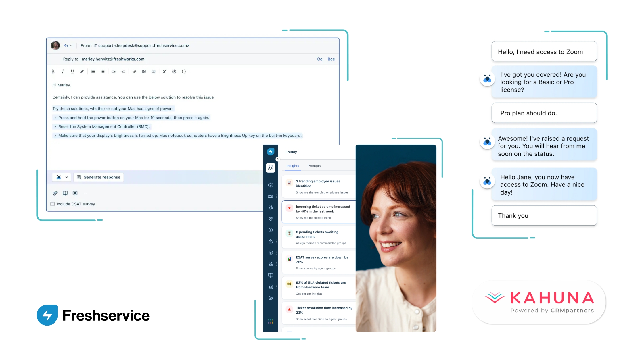Click the circled-A toolbar icon
644x362 pixels.
tap(174, 72)
